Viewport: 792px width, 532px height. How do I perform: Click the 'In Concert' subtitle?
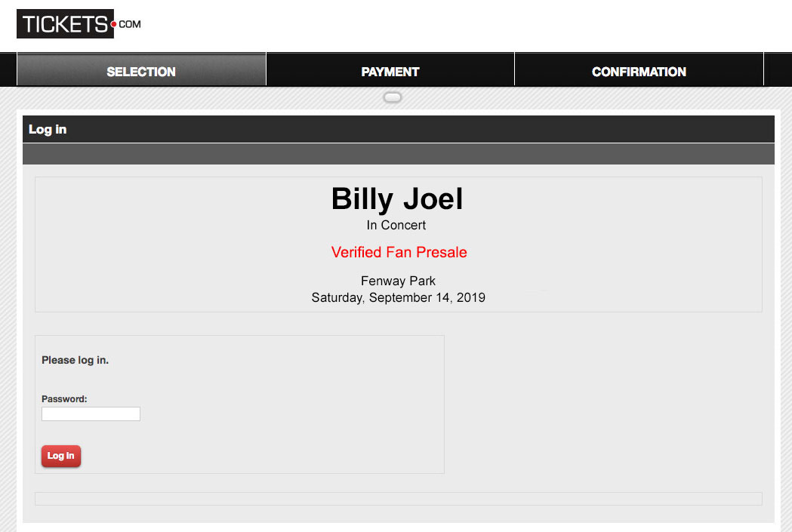(396, 225)
